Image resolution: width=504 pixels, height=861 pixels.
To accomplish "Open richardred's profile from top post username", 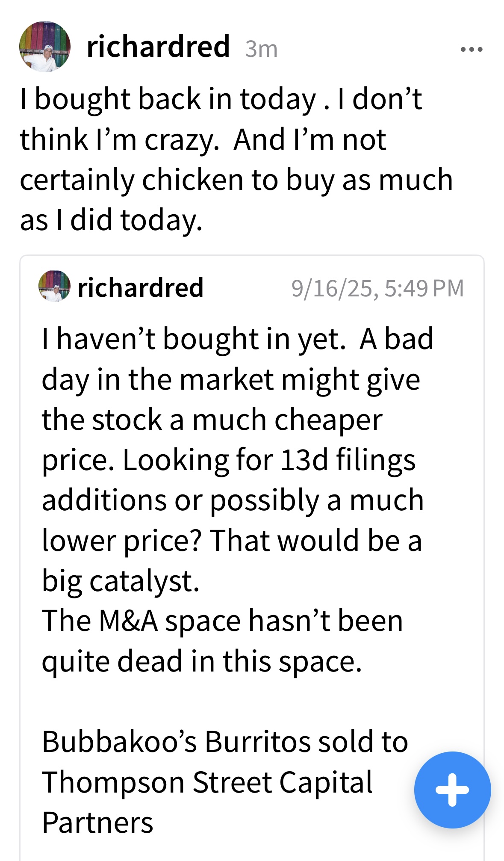I will pos(158,47).
